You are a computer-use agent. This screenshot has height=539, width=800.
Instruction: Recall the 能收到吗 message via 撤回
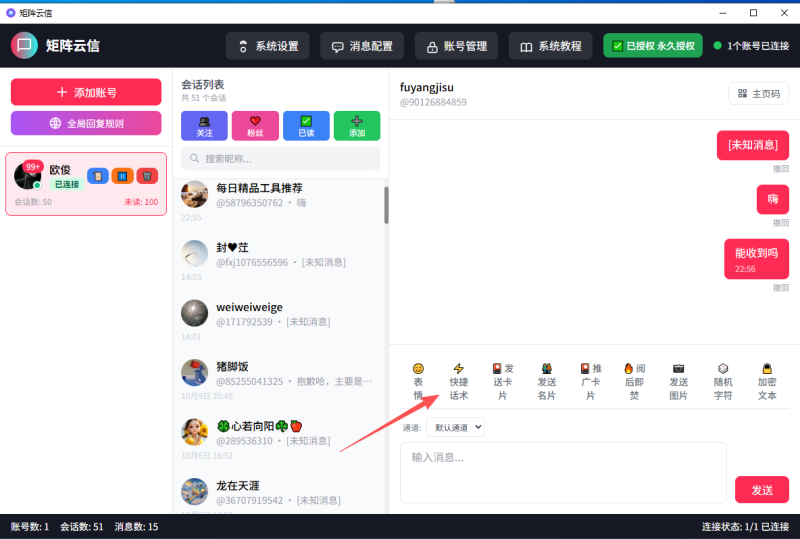coord(780,288)
